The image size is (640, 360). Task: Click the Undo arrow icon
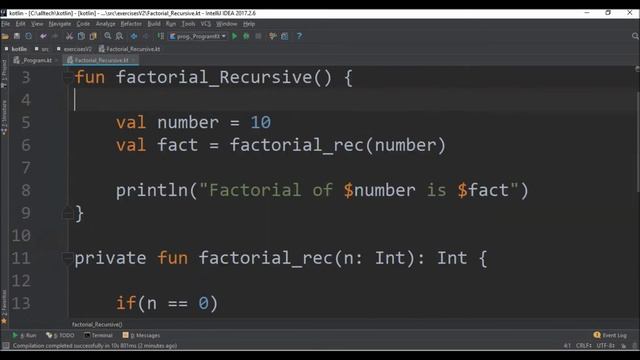[43, 36]
